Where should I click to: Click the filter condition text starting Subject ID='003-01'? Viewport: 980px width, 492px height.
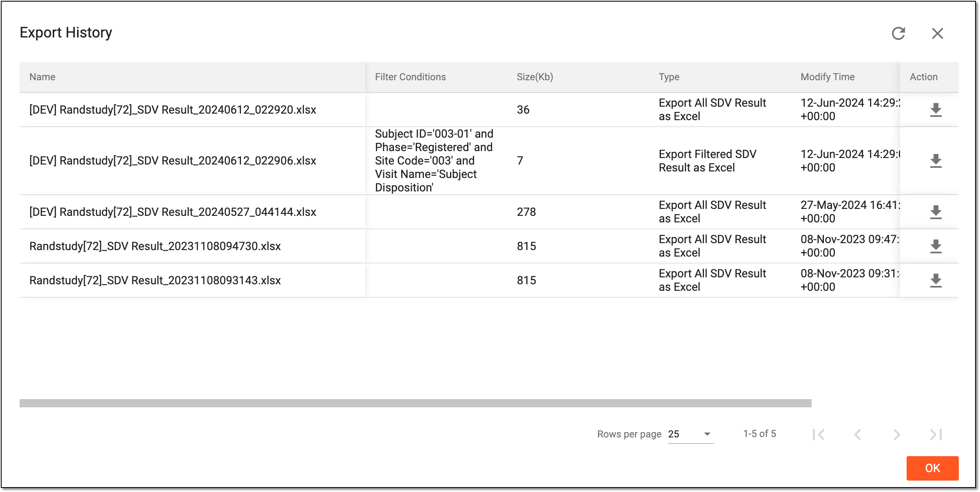tap(434, 161)
